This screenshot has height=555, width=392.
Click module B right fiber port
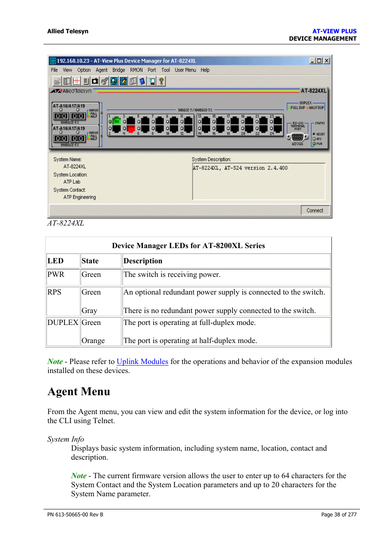coord(78,139)
